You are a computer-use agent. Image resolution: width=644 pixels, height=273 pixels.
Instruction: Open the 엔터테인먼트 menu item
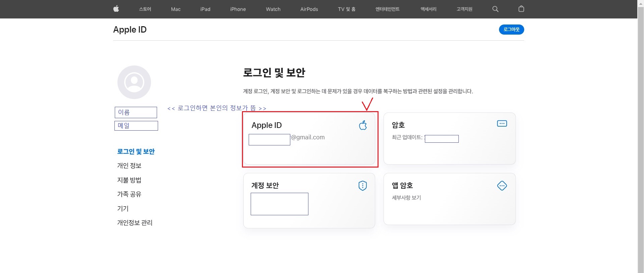point(388,9)
